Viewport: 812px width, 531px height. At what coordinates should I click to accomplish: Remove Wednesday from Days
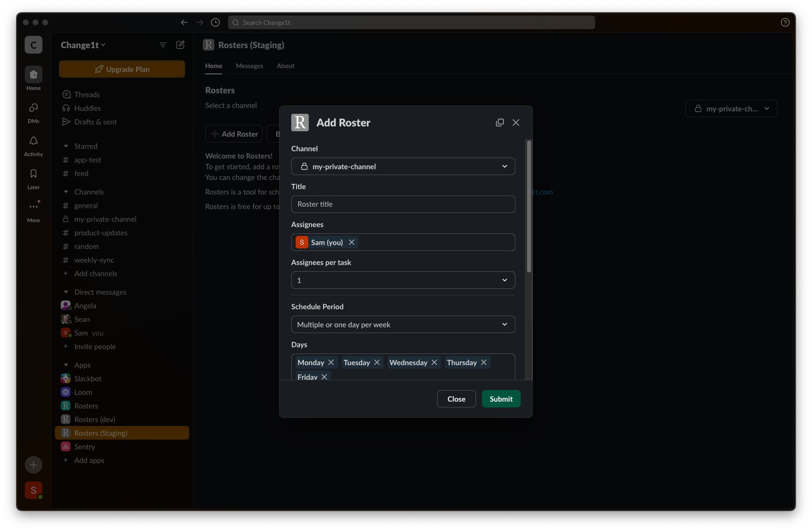434,362
